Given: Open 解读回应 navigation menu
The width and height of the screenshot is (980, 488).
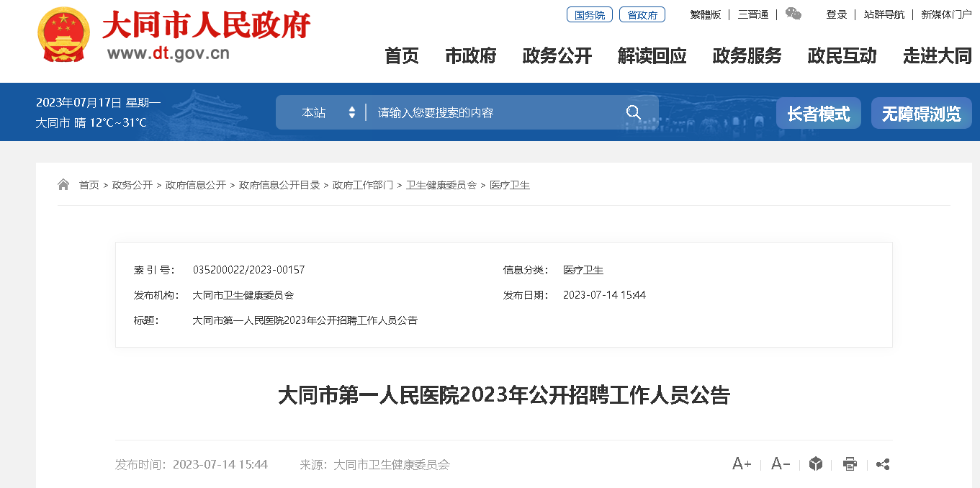Looking at the screenshot, I should (x=652, y=56).
